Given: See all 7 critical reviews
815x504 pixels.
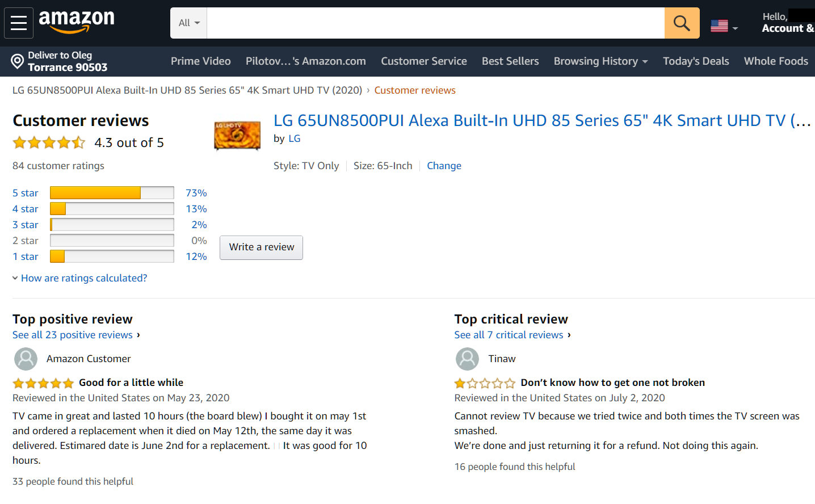Looking at the screenshot, I should [x=509, y=335].
